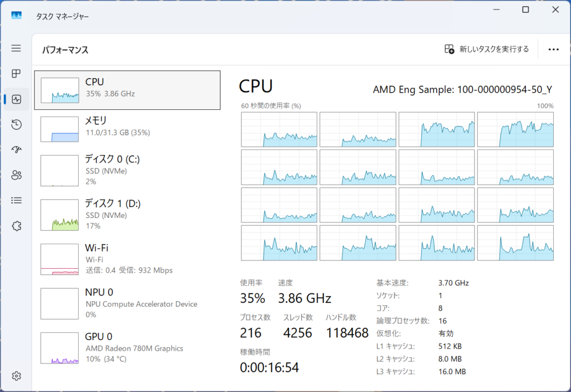This screenshot has width=571, height=392.
Task: Click the '60 秒間の使用率 (%)' graph label
Action: pyautogui.click(x=271, y=105)
